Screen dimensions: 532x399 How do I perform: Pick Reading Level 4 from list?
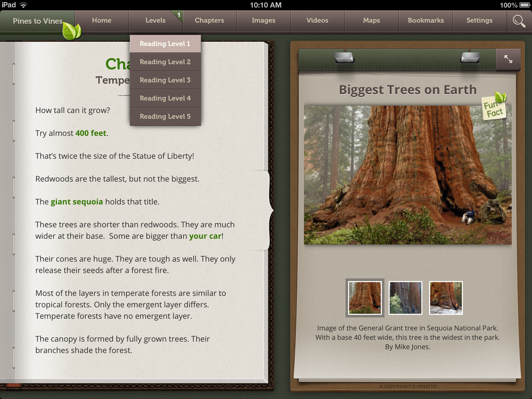(165, 98)
